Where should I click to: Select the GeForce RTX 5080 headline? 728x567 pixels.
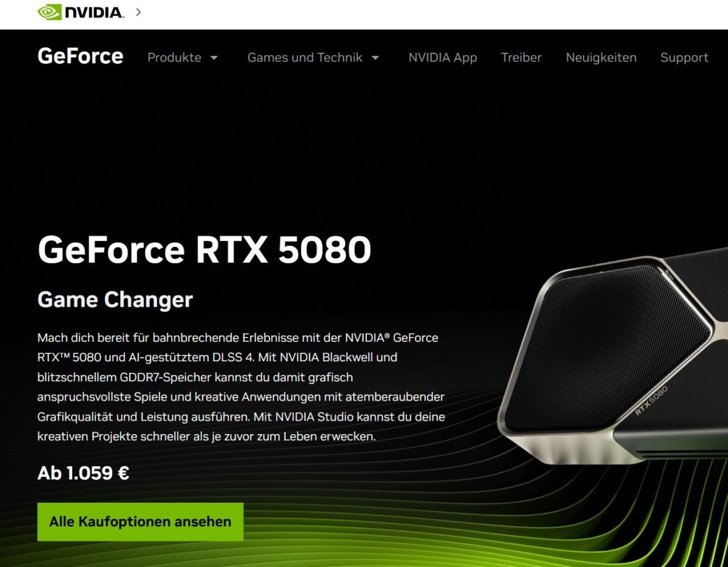(204, 250)
